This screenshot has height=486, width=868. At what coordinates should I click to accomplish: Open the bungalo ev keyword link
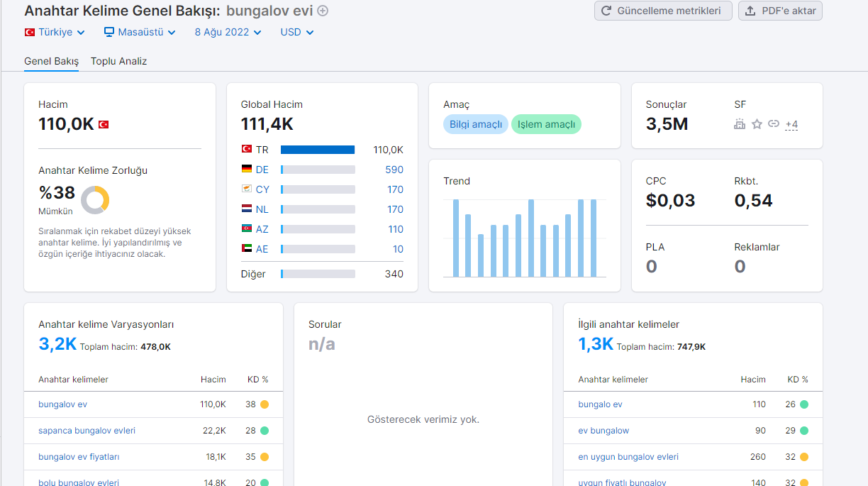[600, 404]
